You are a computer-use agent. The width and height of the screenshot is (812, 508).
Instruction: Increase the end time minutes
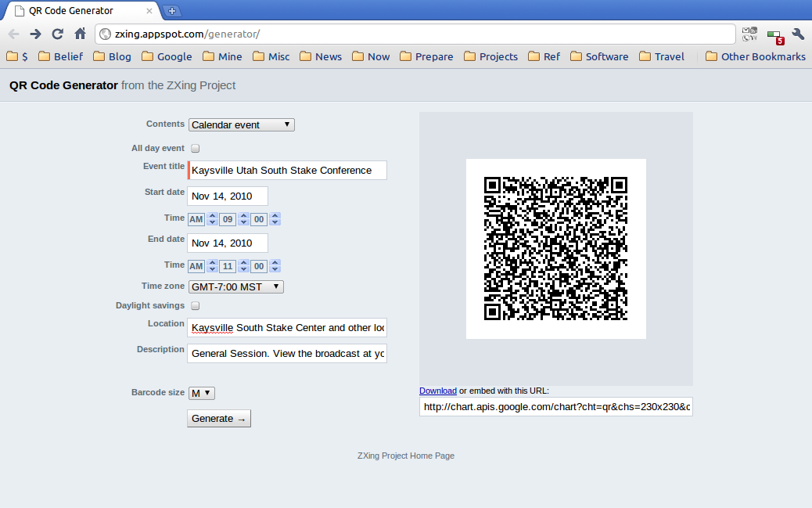click(275, 263)
